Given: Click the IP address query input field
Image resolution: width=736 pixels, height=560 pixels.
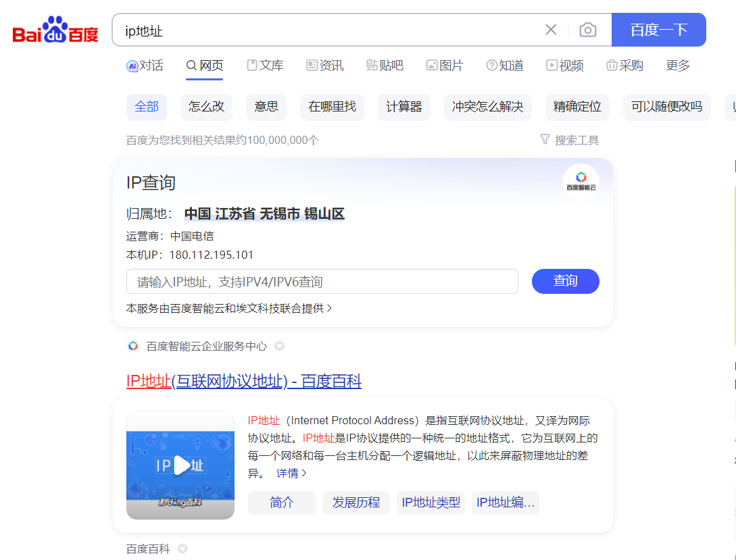Looking at the screenshot, I should click(321, 281).
